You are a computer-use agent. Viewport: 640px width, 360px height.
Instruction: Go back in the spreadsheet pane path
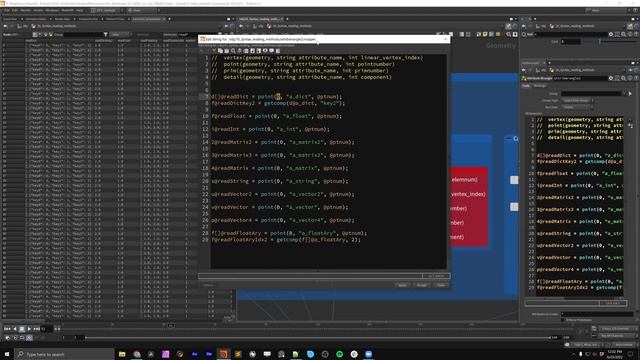(x=5, y=26)
